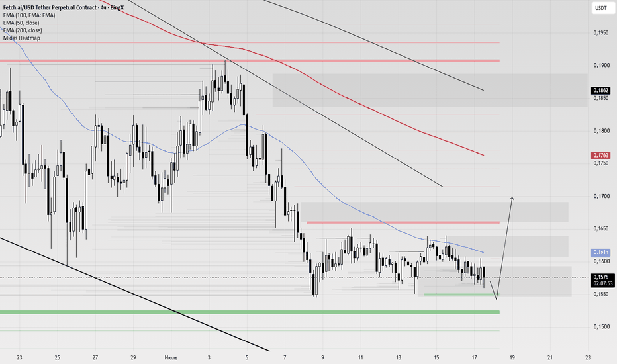Click the date 21 on the time axis
617x364 pixels.
550,357
